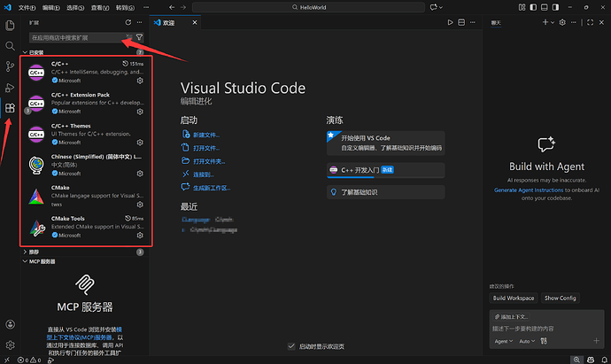Open the new chat dropdown chevron
The height and width of the screenshot is (364, 611).
click(553, 23)
